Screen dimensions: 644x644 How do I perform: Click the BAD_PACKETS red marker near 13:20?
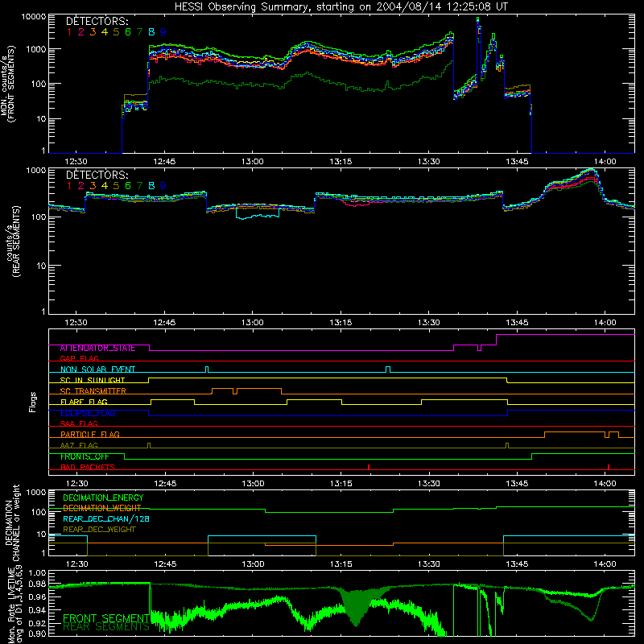point(369,467)
